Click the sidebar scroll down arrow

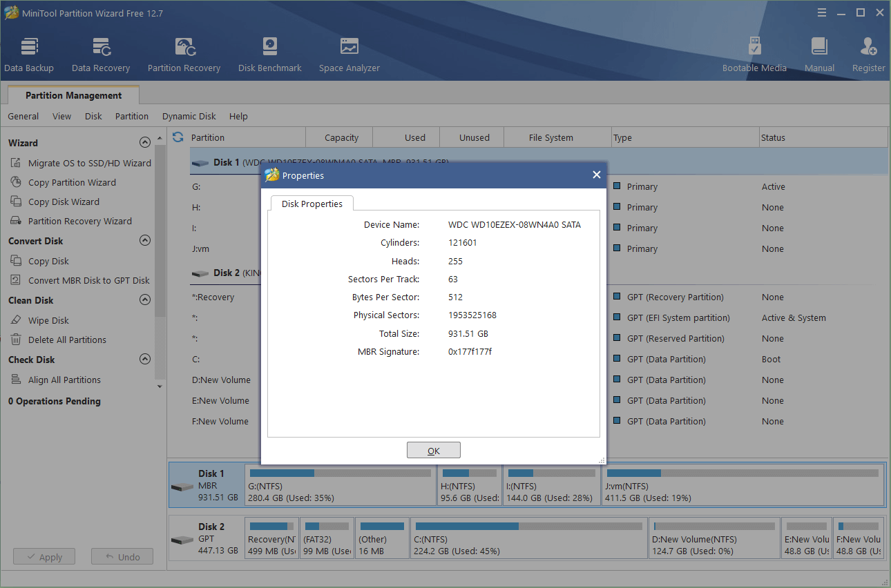pyautogui.click(x=160, y=386)
